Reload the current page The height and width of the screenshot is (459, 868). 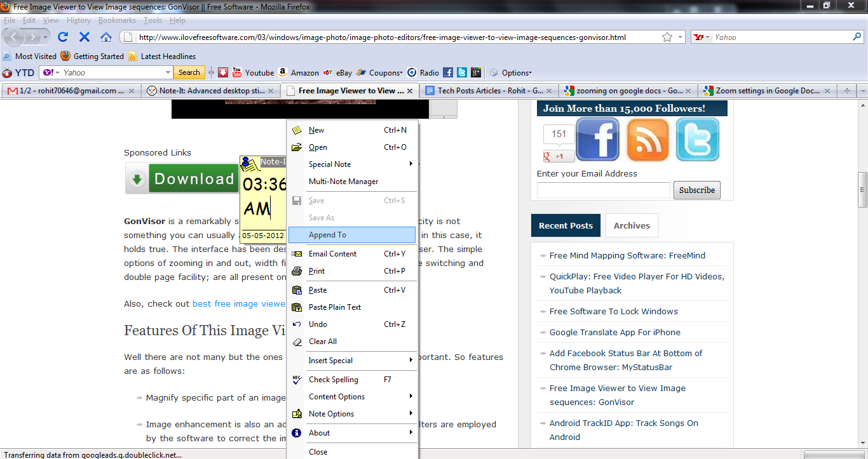(63, 37)
